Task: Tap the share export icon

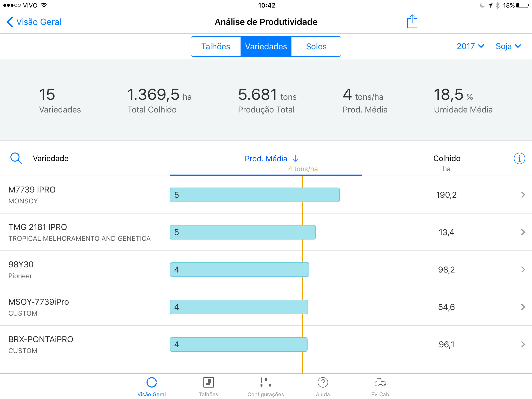Action: [x=412, y=22]
